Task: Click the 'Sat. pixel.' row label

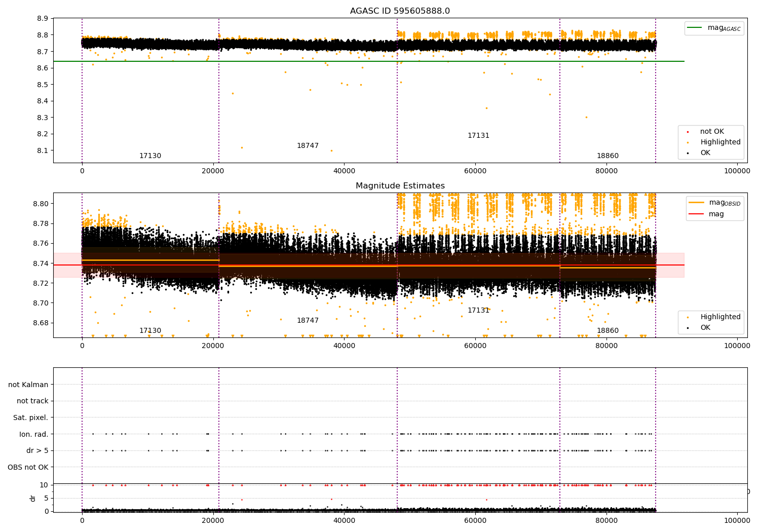Action: 30,417
